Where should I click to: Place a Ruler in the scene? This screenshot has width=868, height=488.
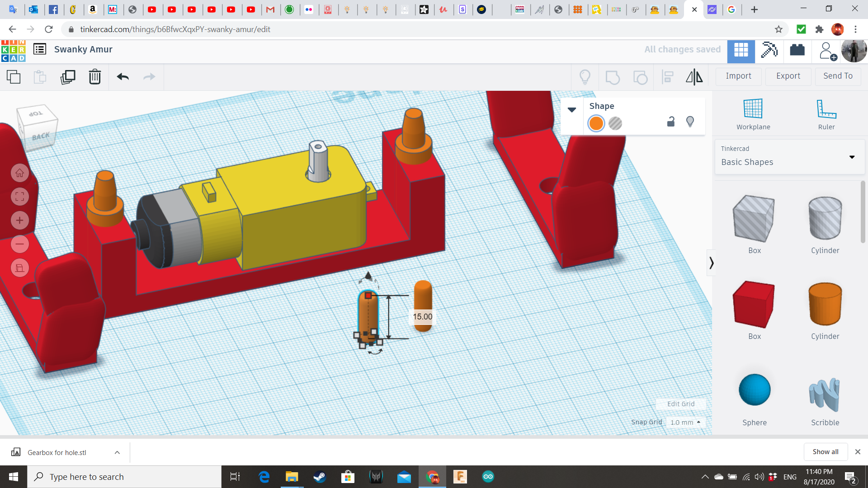[826, 113]
